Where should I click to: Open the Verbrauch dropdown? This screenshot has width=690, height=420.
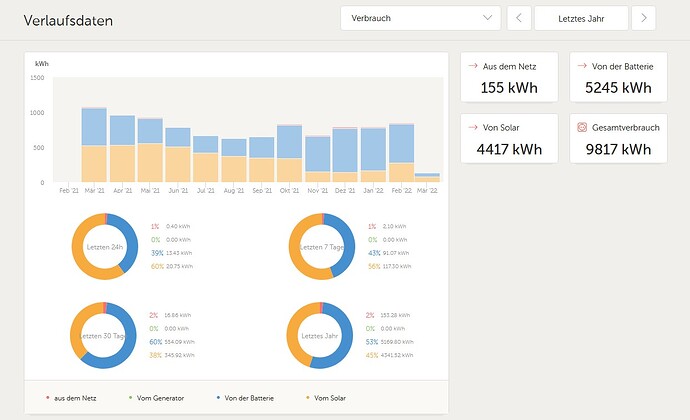(x=420, y=18)
